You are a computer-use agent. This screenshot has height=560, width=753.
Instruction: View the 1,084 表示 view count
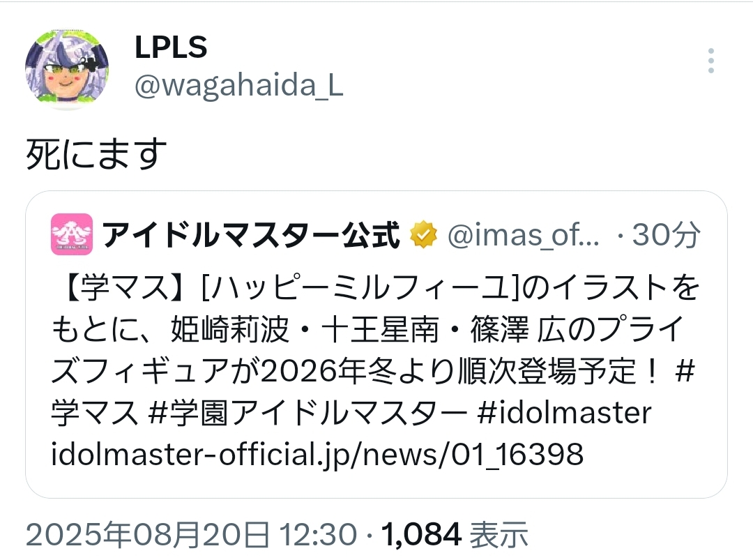pos(455,534)
